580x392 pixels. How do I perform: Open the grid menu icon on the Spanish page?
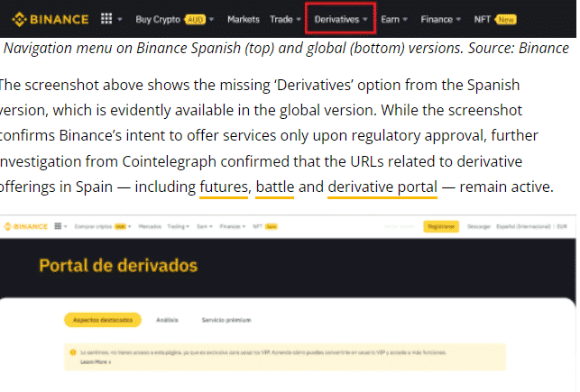58,226
